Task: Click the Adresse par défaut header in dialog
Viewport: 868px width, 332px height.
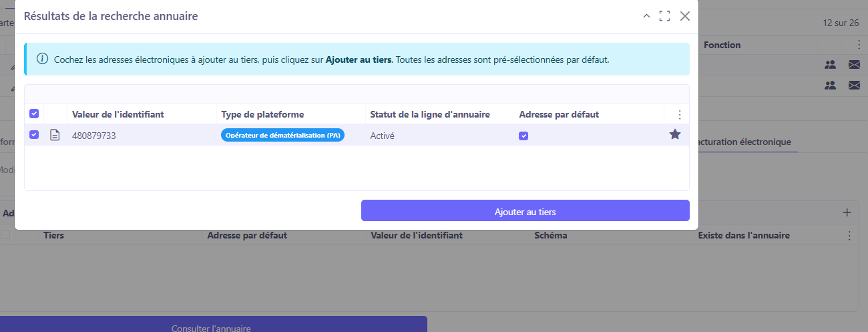Action: point(559,114)
